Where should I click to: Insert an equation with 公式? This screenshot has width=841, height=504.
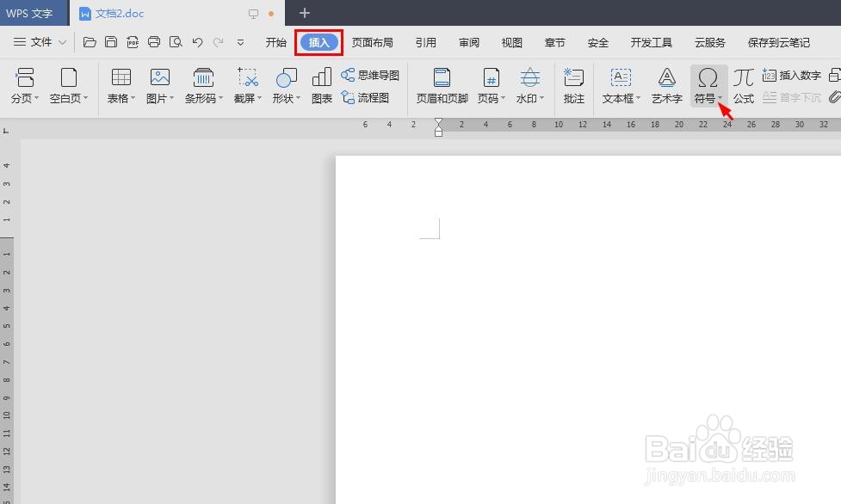(744, 85)
